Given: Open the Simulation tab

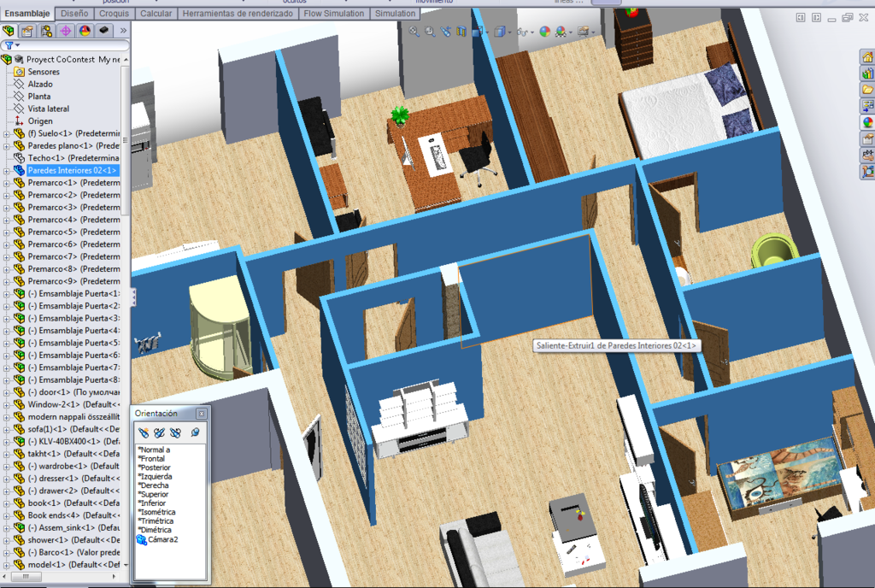Looking at the screenshot, I should point(395,14).
